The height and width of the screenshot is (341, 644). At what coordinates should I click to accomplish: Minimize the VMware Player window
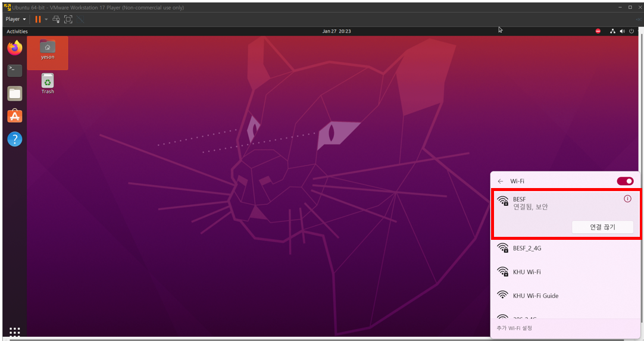click(x=620, y=7)
